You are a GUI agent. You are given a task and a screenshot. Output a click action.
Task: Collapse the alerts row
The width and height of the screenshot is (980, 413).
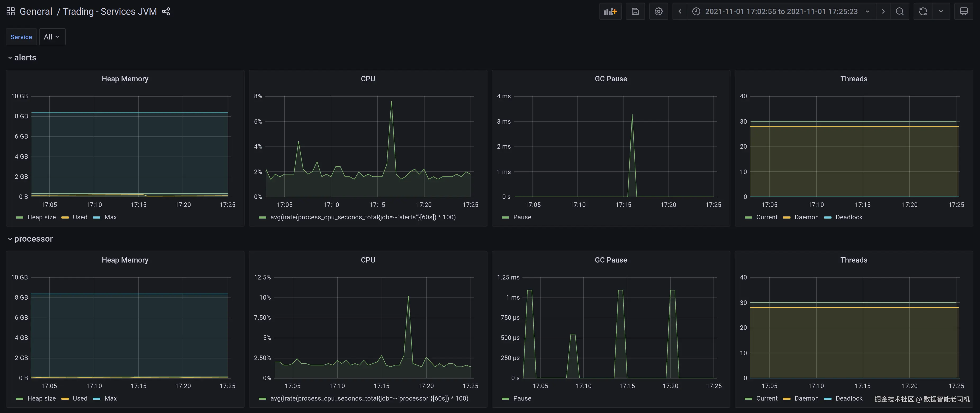[x=25, y=58]
